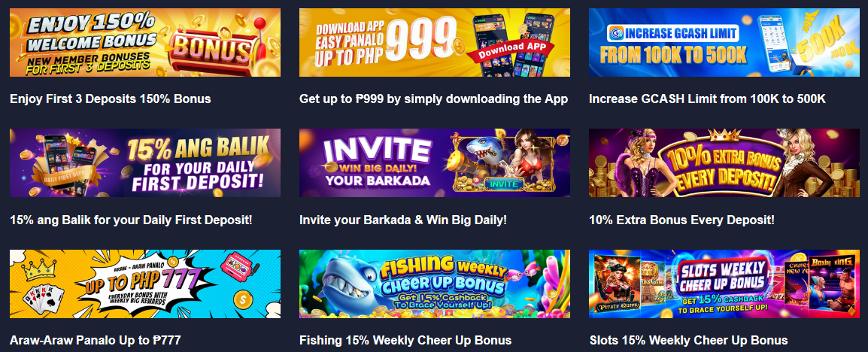Click the GCash logo icon
The image size is (868, 352).
point(616,33)
